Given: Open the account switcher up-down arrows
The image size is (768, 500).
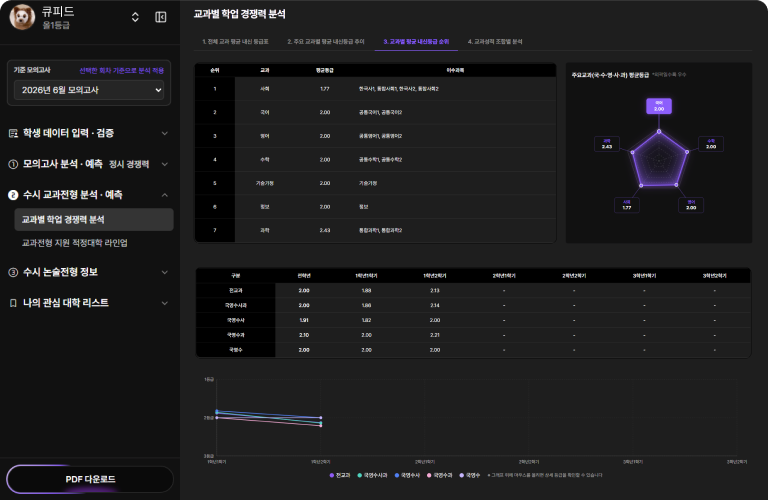Looking at the screenshot, I should (x=135, y=17).
